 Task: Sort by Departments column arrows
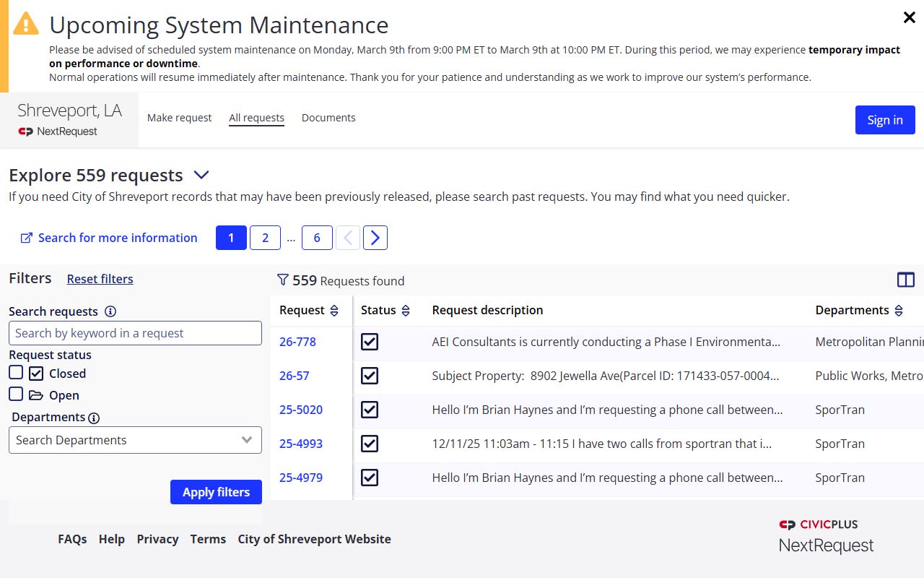(899, 311)
